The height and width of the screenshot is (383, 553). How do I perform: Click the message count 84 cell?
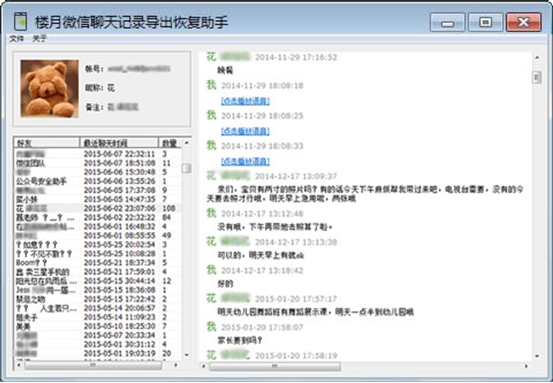pos(166,218)
